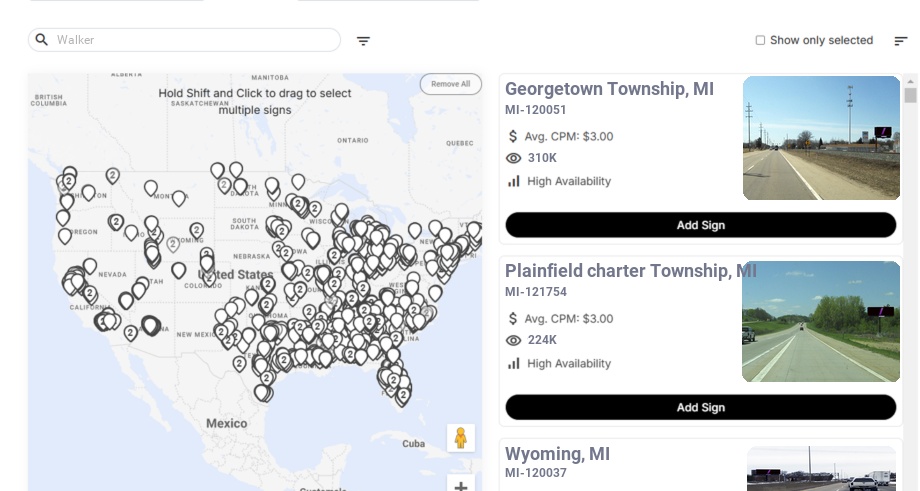This screenshot has width=920, height=491.
Task: Add the Plainfield charter Township sign
Action: click(x=700, y=407)
